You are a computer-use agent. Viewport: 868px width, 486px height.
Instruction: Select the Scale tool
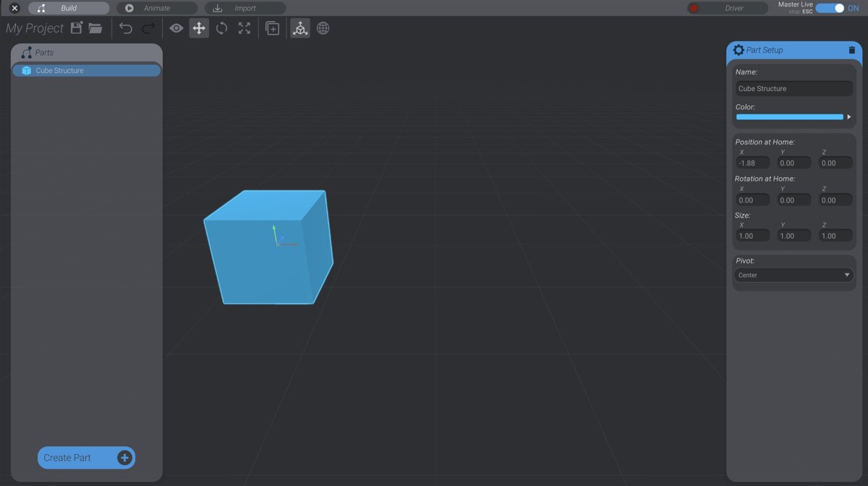(x=244, y=27)
